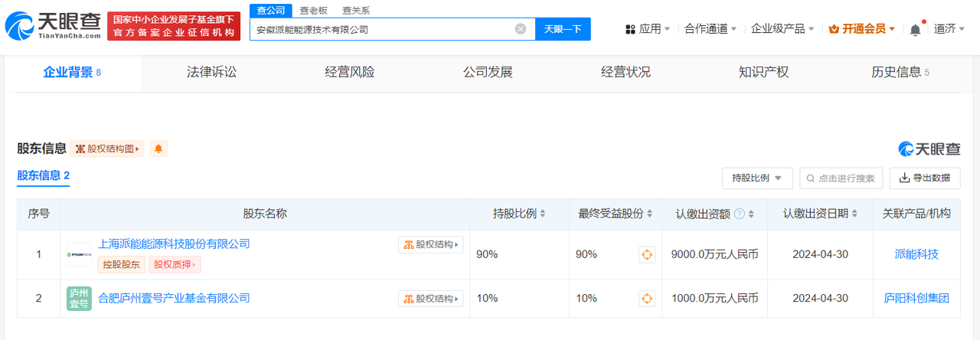Sort by 认缴出资日期 column arrows
This screenshot has width=980, height=340.
[x=854, y=214]
